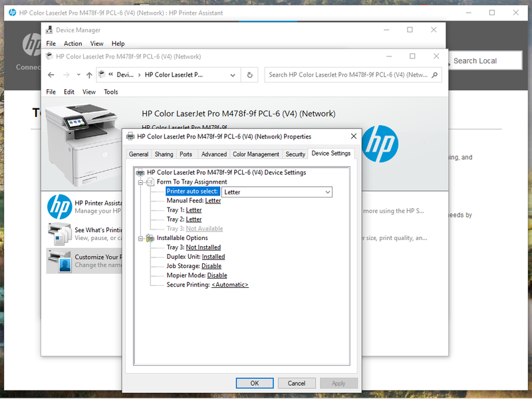This screenshot has height=399, width=532.
Task: Select the Printer auto select label
Action: (192, 192)
